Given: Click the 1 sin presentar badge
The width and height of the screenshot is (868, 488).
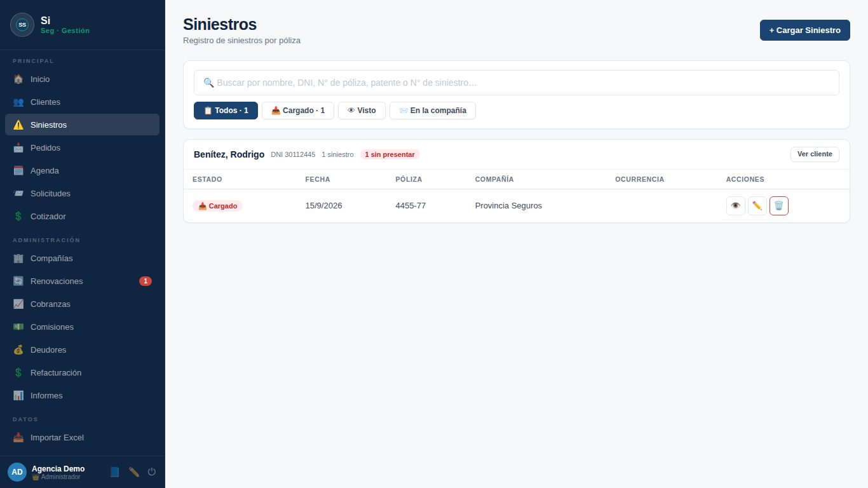Looking at the screenshot, I should [390, 154].
